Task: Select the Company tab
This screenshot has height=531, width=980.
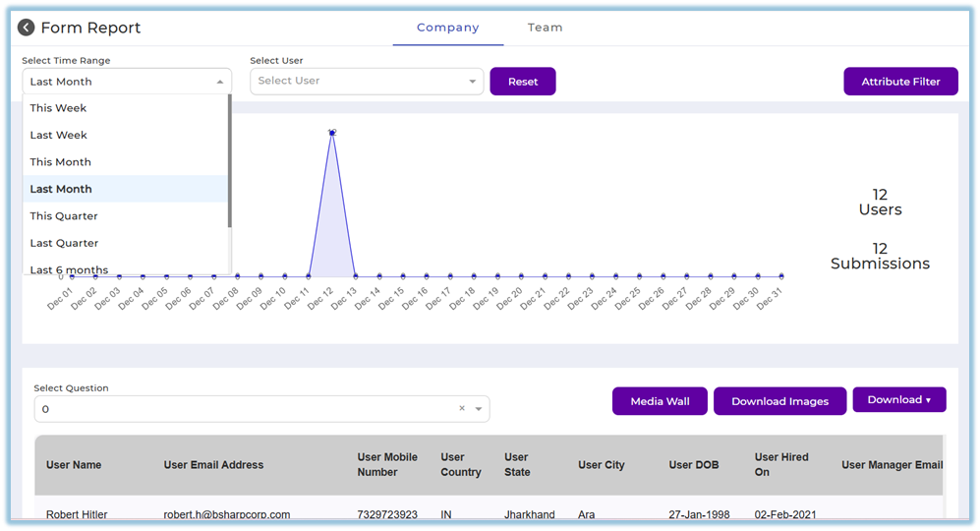Action: click(x=447, y=28)
